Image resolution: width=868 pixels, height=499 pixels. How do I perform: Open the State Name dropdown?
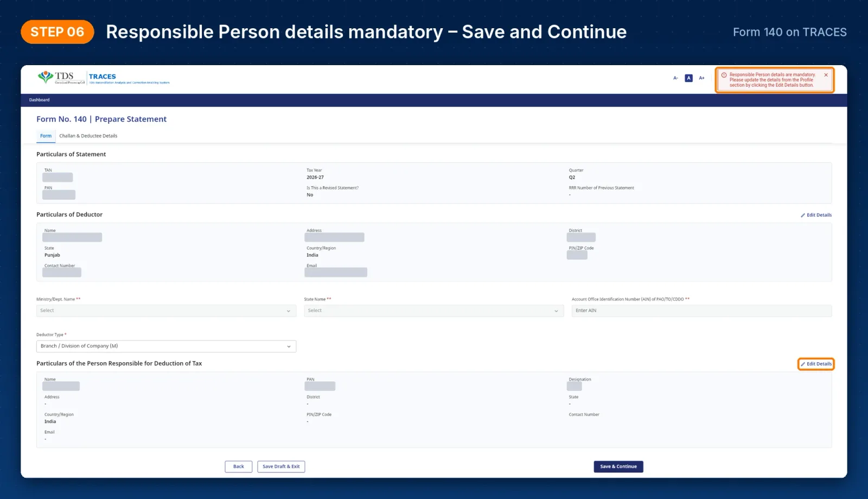(x=434, y=311)
